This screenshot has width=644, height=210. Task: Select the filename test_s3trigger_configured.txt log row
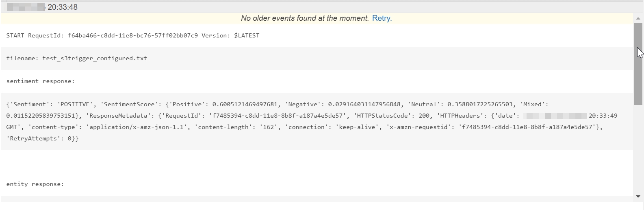76,58
